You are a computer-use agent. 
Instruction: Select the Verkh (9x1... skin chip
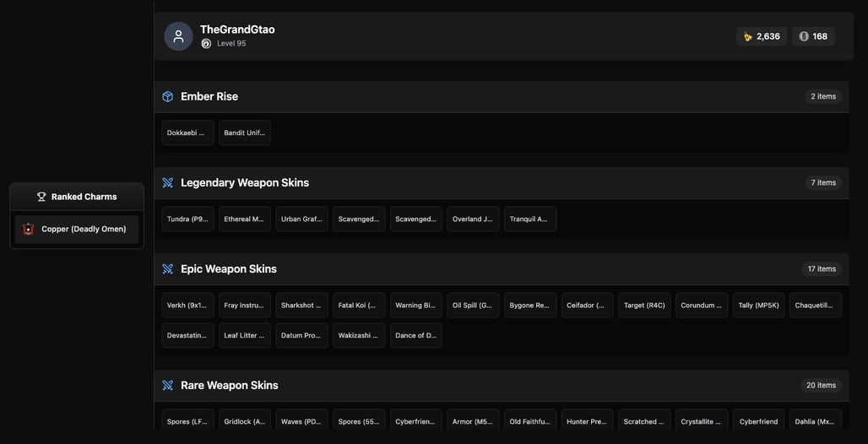point(187,305)
